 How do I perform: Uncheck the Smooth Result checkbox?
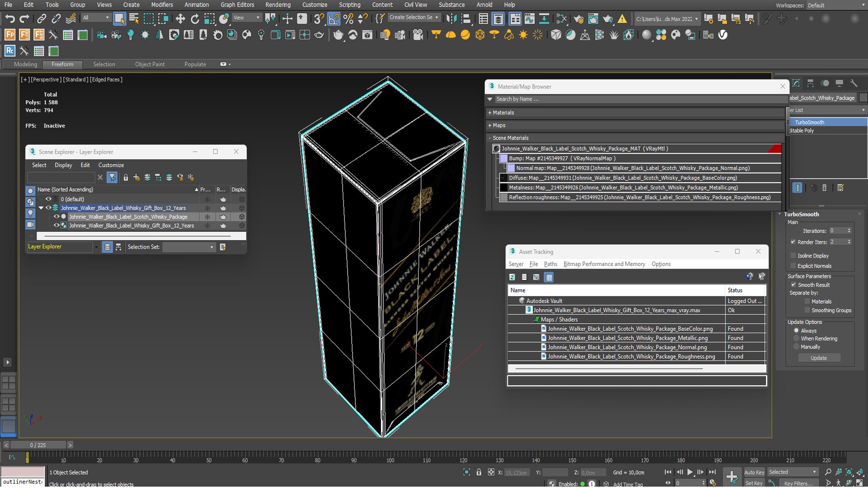pyautogui.click(x=793, y=285)
